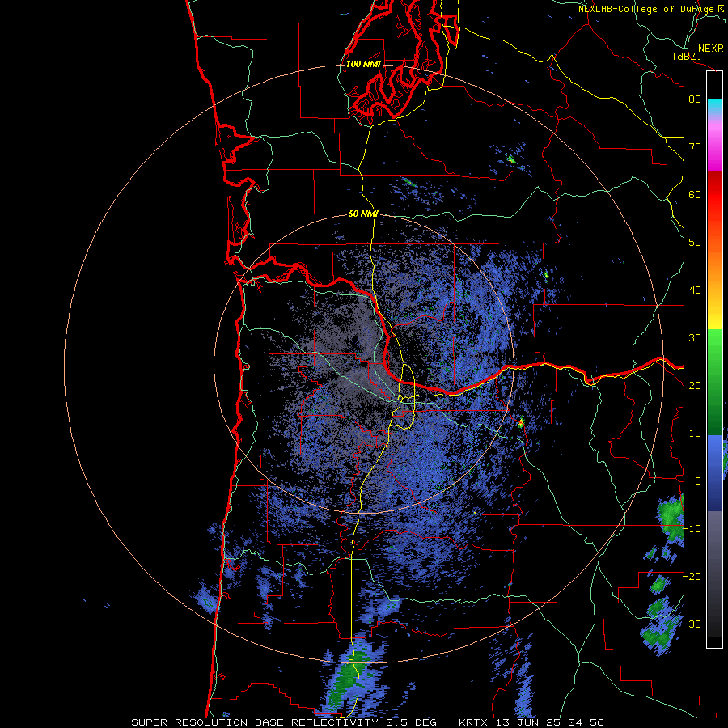Select the 0 value on the dBZ scale
This screenshot has width=728, height=728.
click(x=698, y=481)
